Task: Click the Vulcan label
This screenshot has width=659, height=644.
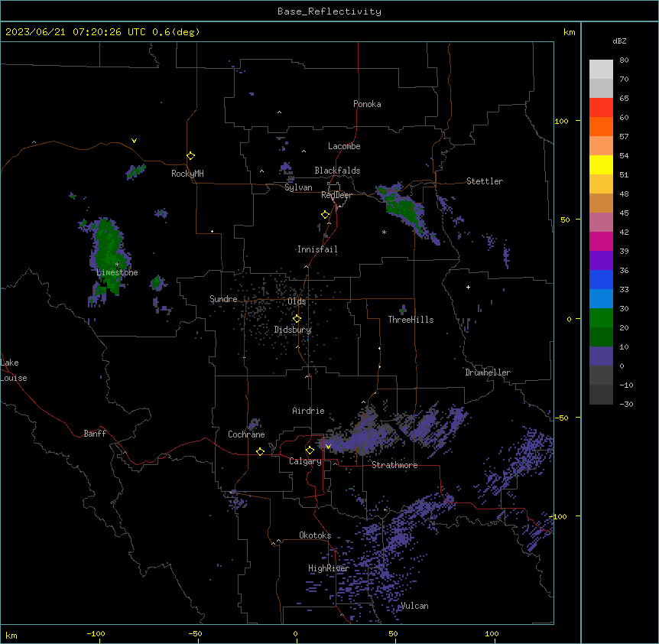Action: tap(414, 606)
